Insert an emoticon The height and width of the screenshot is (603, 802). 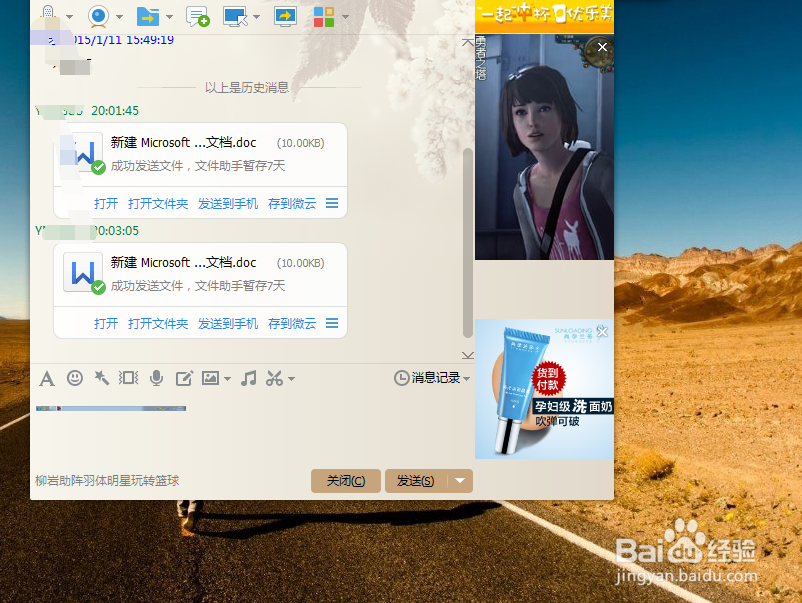[75, 378]
